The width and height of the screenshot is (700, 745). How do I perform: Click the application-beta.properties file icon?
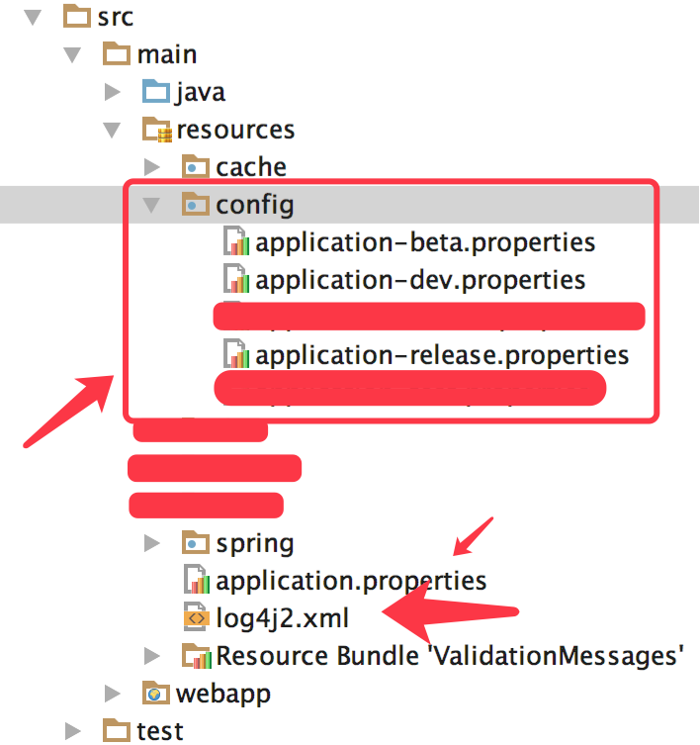[x=236, y=241]
